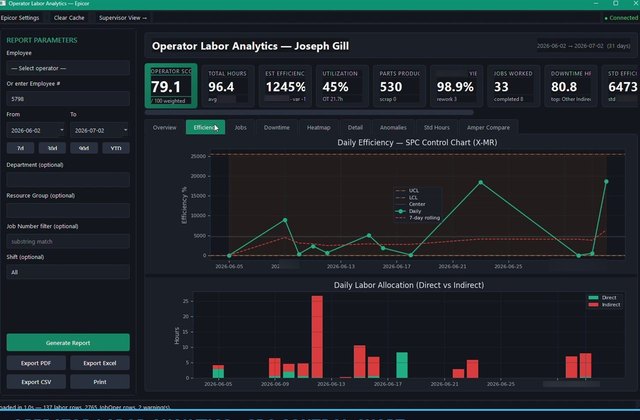Select the Est Efficiency 1245% card
640x420 pixels.
pyautogui.click(x=285, y=86)
